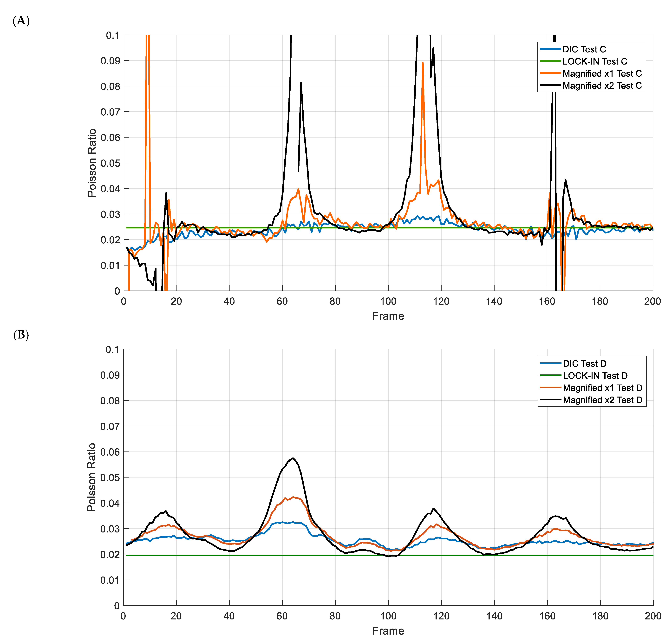The image size is (672, 644).
Task: Click the 0.06 tick label on bottom plot's y-axis
Action: tap(110, 452)
